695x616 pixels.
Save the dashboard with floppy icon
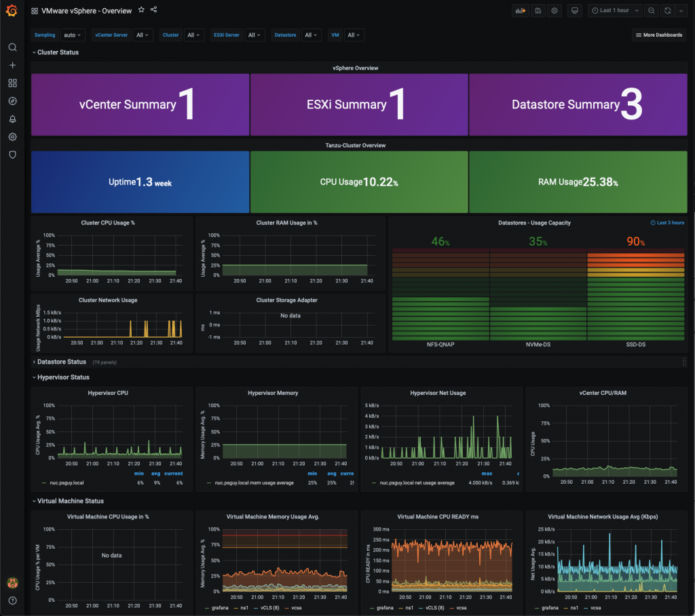(x=538, y=11)
